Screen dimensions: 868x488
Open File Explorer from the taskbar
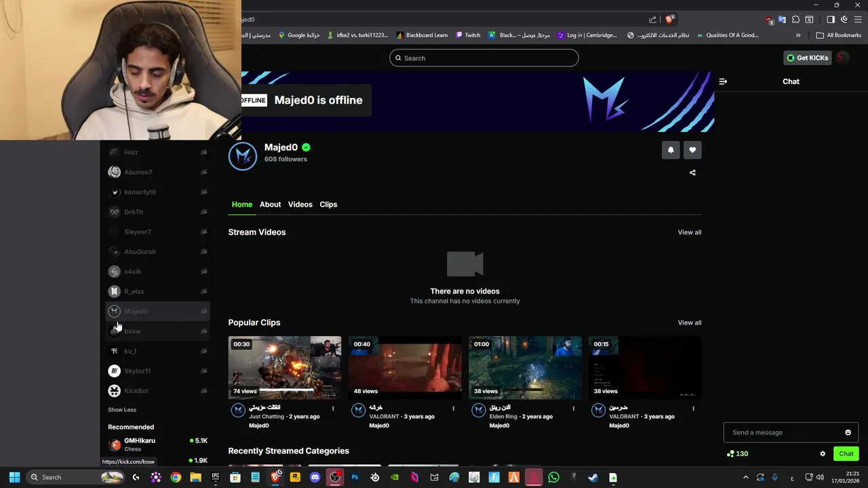tap(195, 477)
